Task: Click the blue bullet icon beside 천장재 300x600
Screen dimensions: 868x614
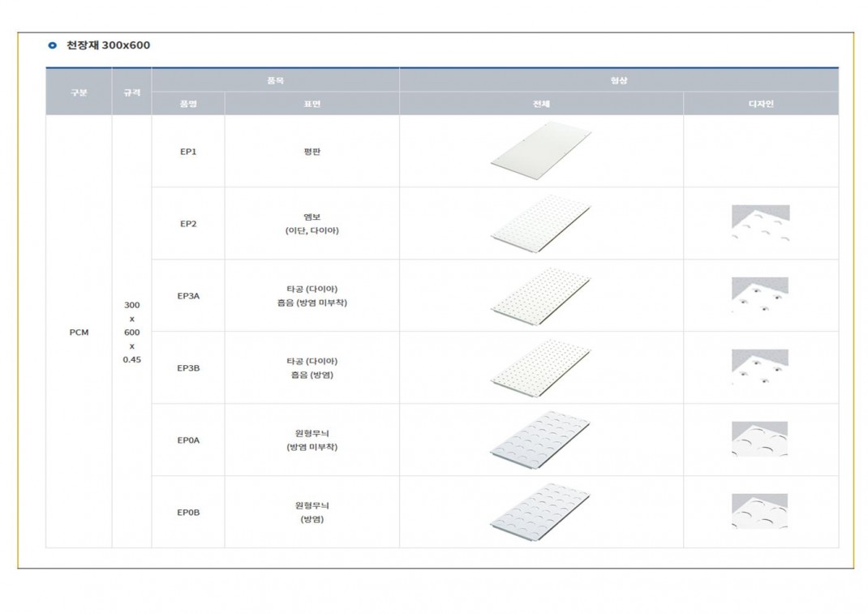Action: pos(53,45)
